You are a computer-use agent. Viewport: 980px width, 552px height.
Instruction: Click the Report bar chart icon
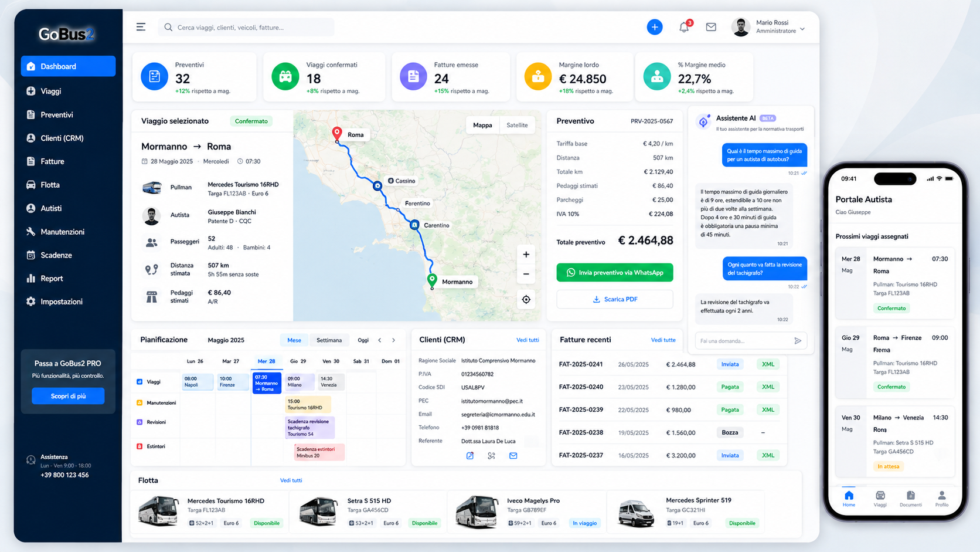click(31, 278)
